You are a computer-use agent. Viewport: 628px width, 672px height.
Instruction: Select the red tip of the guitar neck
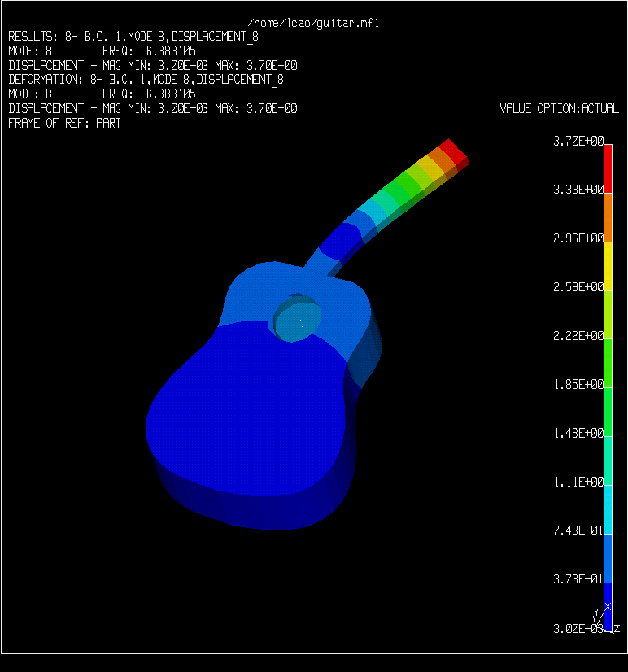tap(451, 154)
